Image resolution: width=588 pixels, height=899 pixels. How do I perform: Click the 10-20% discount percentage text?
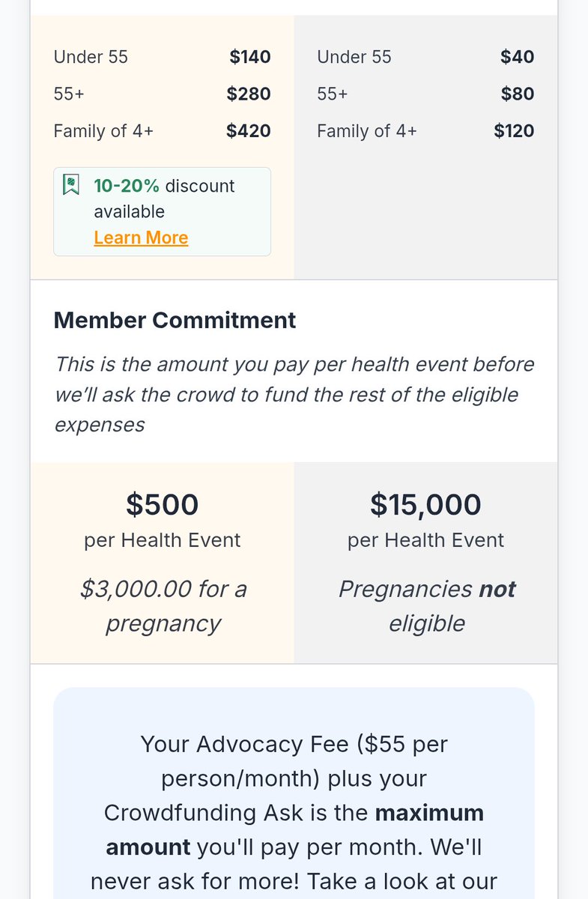127,186
